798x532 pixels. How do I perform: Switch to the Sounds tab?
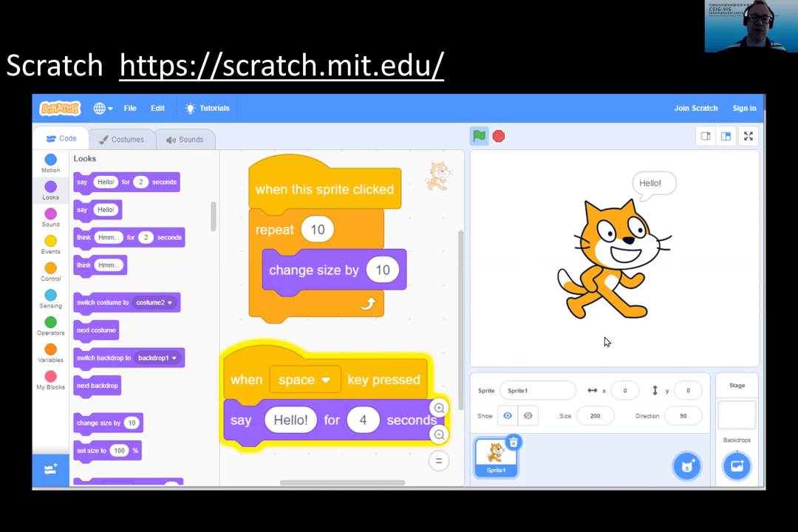click(185, 140)
